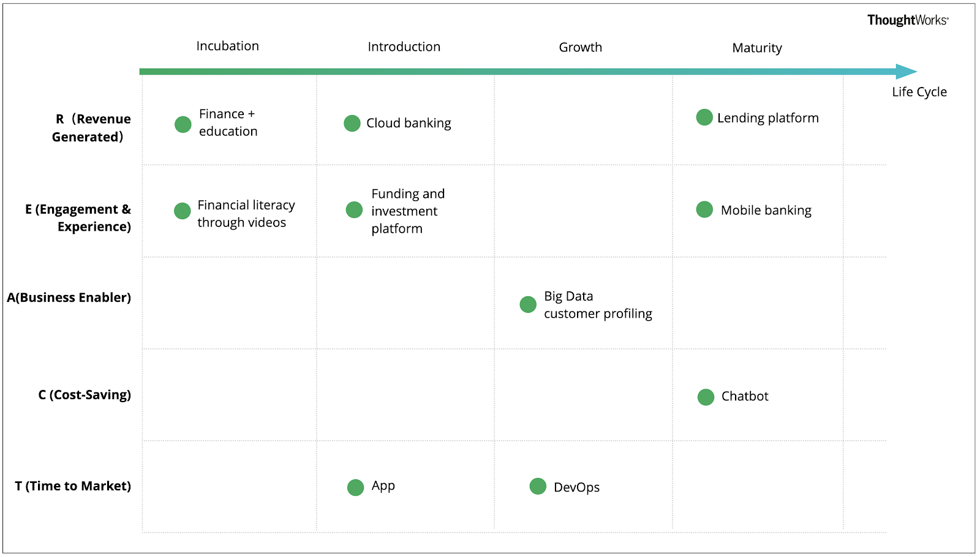Click the dot beside Big Data customer profiling
This screenshot has width=980, height=557.
528,304
